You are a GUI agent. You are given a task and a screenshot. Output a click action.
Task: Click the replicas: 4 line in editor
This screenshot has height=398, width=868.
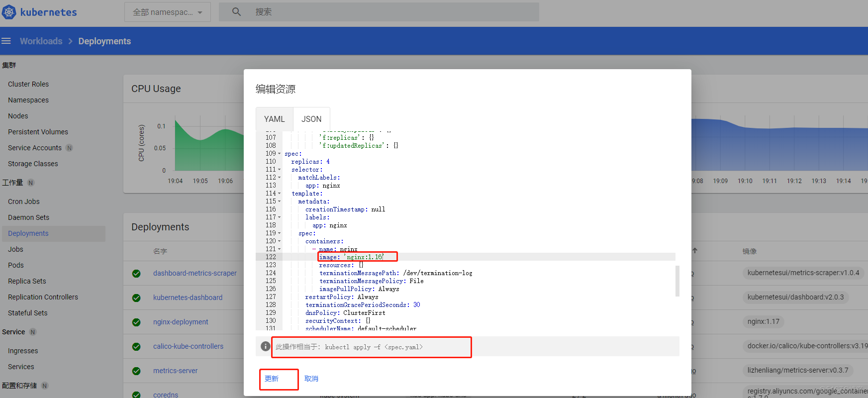pyautogui.click(x=310, y=162)
